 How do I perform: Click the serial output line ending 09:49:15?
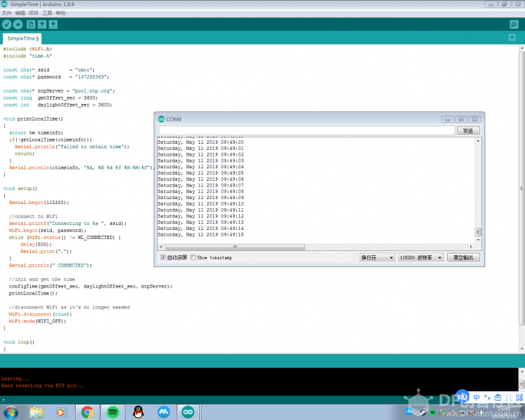(200, 235)
